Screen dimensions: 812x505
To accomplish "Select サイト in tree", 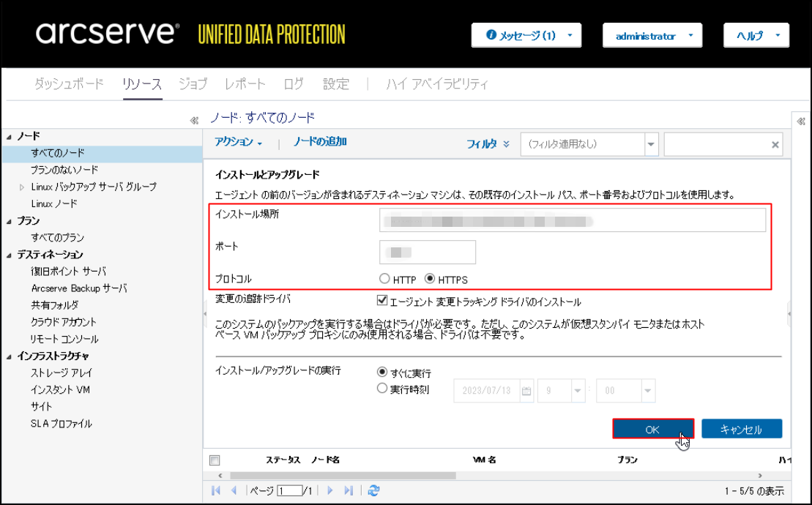I will click(42, 407).
